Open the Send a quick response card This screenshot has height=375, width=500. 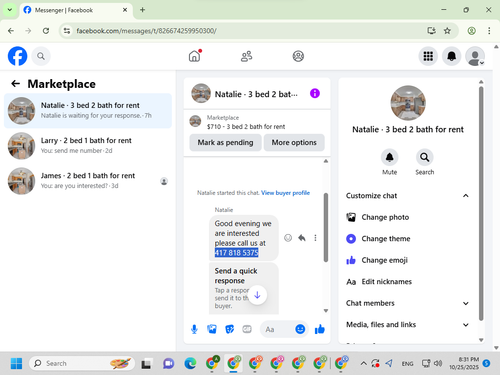pos(244,289)
